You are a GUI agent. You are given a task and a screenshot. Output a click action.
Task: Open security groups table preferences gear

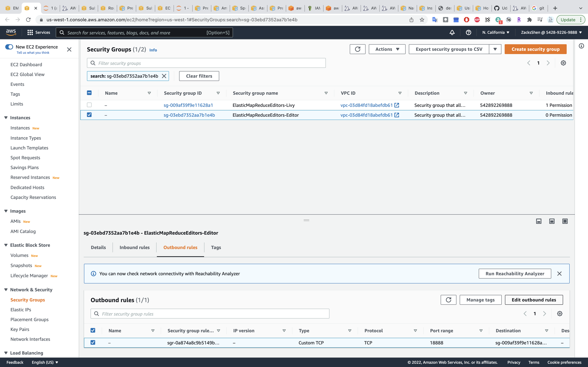pos(563,63)
